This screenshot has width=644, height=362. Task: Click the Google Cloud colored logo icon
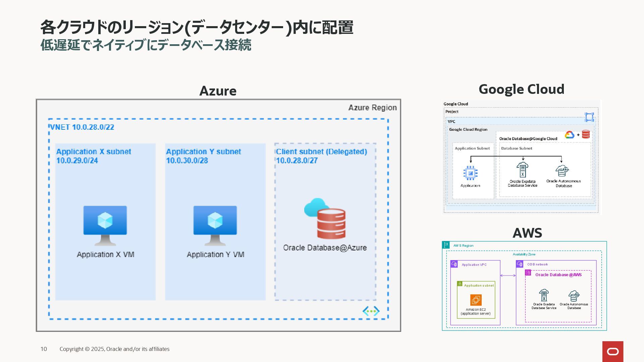(570, 135)
